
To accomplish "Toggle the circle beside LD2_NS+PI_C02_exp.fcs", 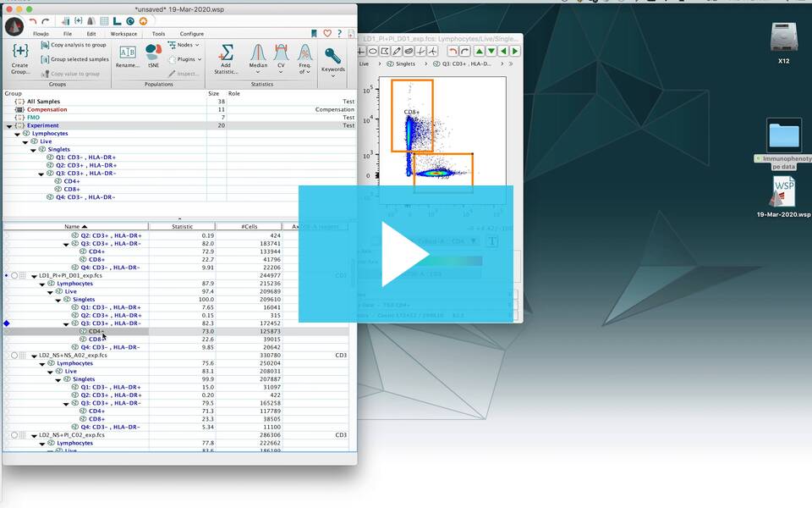I will [x=14, y=435].
